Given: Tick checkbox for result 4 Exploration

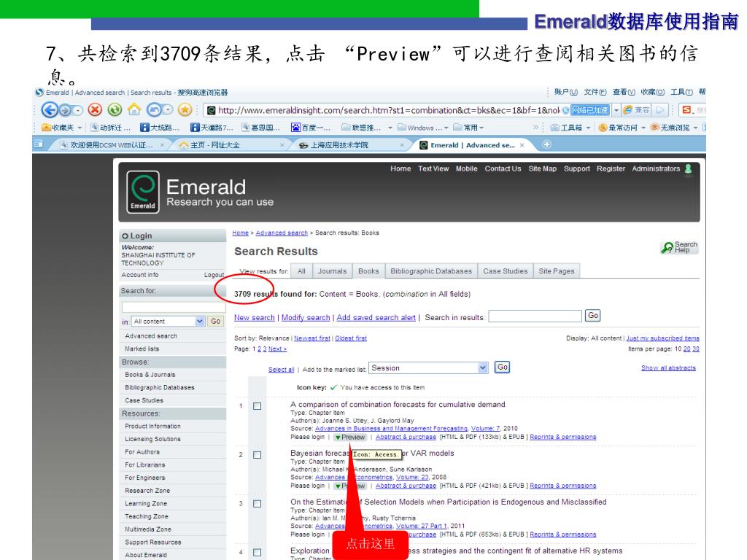Looking at the screenshot, I should tap(258, 553).
